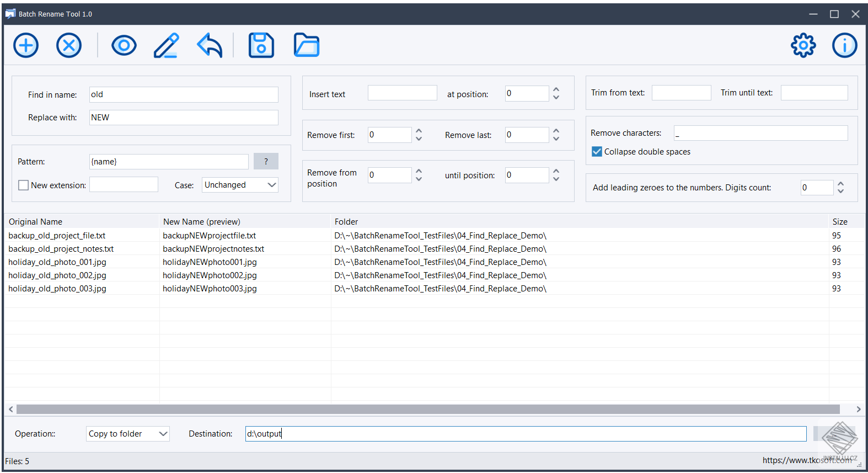
Task: Click preview name backupNEWprojectfile.txt
Action: click(210, 236)
